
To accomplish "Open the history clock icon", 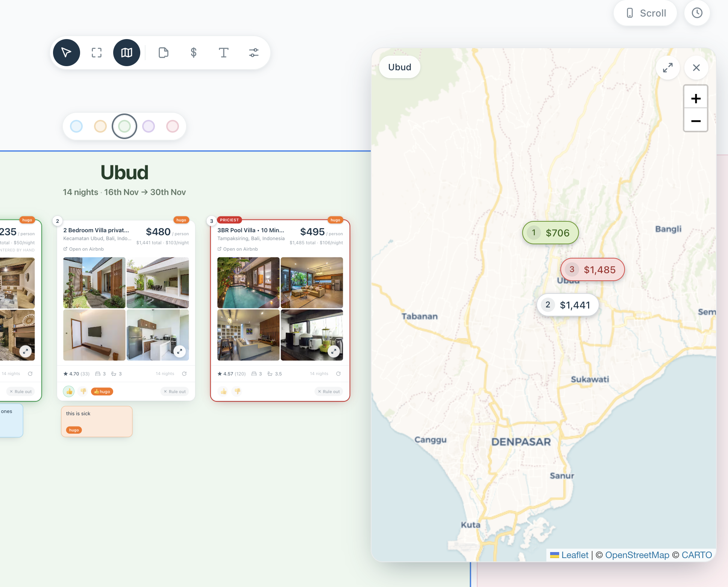I will [697, 13].
